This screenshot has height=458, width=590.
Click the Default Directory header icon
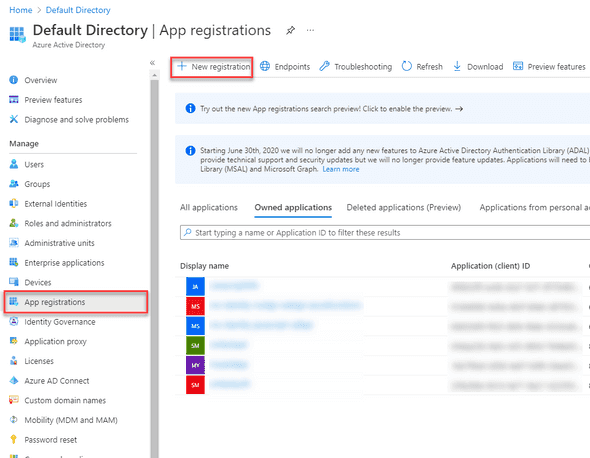click(17, 34)
